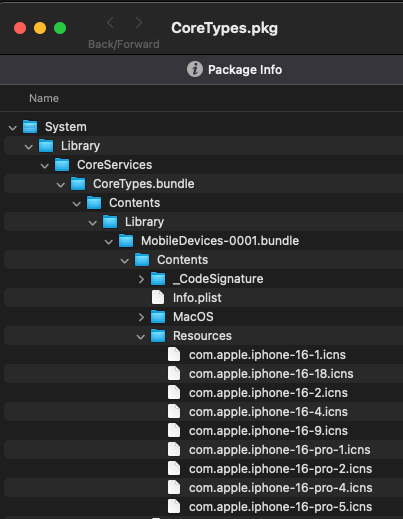
Task: Click the Package Info icon
Action: click(195, 69)
